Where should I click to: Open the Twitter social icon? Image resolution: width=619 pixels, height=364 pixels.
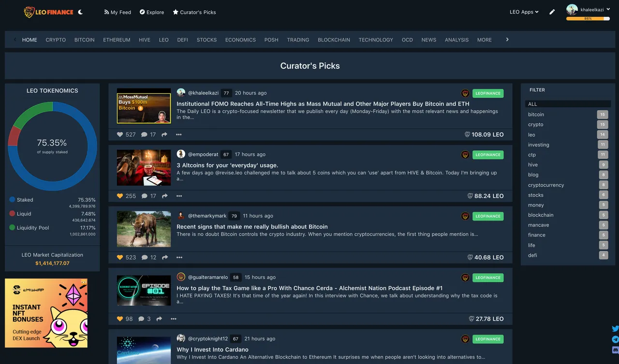coord(615,329)
